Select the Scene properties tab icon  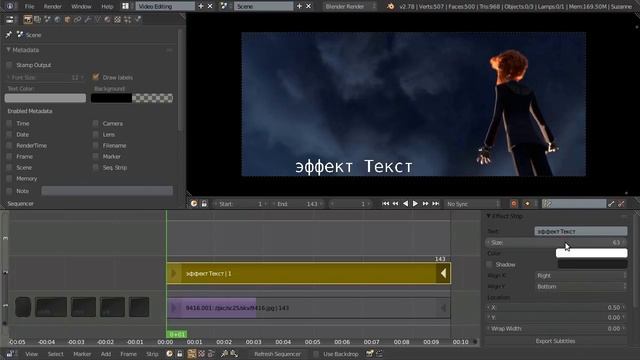pos(47,19)
